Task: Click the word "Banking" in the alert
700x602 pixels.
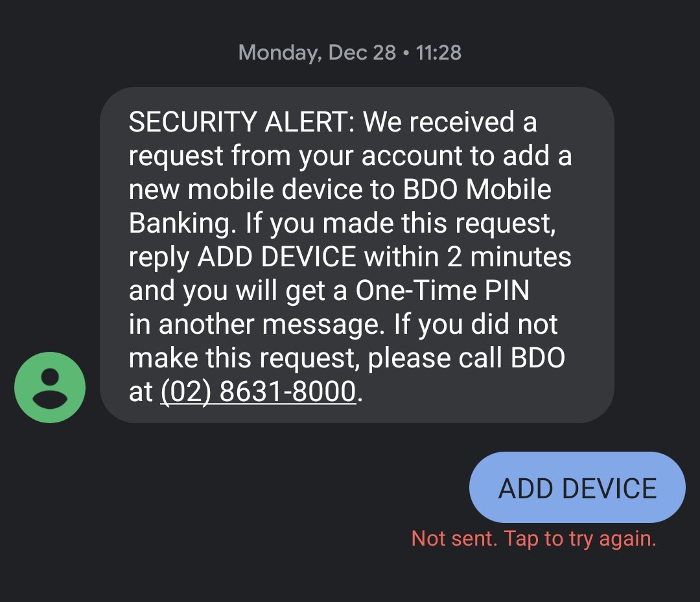Action: (176, 224)
